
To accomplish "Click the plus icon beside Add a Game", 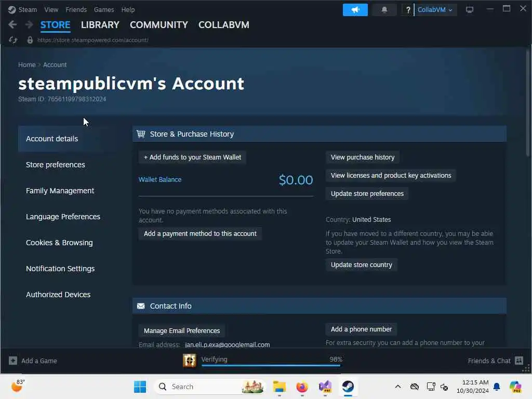I will 13,361.
